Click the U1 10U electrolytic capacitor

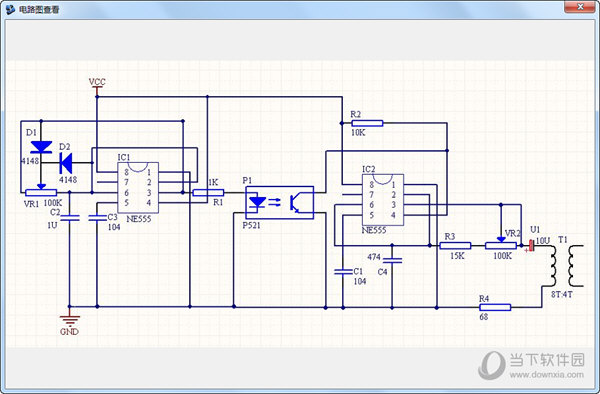pyautogui.click(x=531, y=246)
